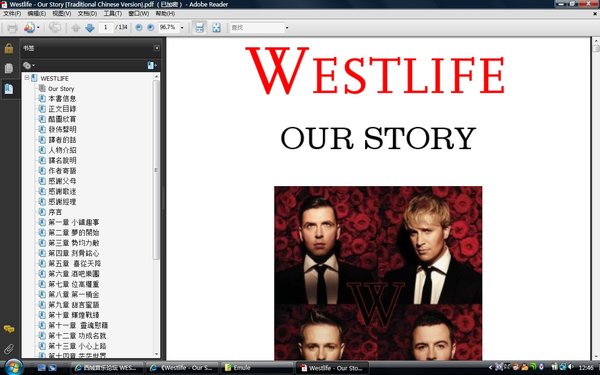Go to previous page with up arrow
This screenshot has width=600, height=375.
coord(76,28)
